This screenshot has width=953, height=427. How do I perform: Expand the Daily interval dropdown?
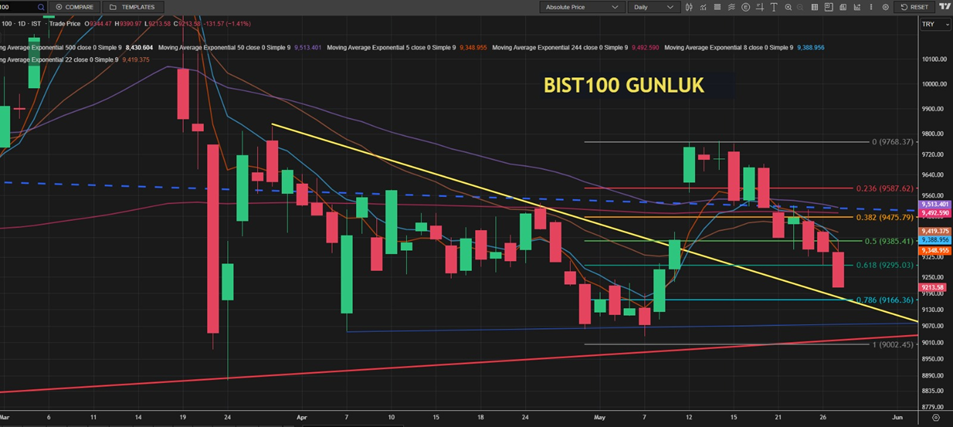click(x=653, y=7)
